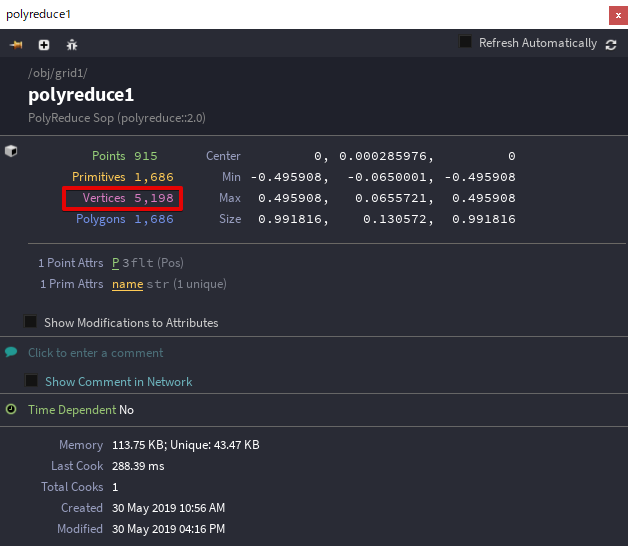Click the Points 915 count

(x=125, y=156)
